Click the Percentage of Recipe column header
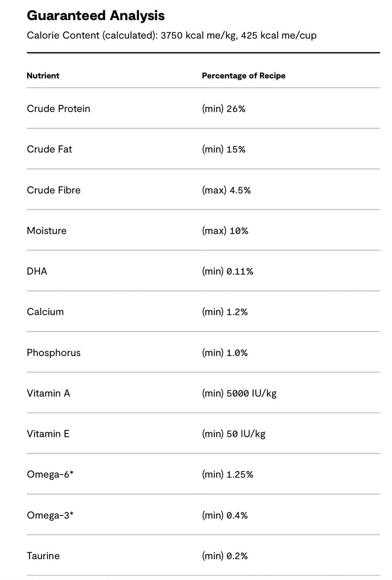The height and width of the screenshot is (580, 392). click(x=243, y=75)
